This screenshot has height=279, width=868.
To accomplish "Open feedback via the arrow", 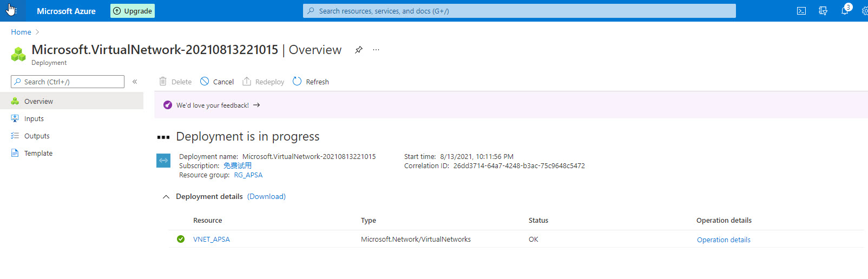I will tap(257, 105).
